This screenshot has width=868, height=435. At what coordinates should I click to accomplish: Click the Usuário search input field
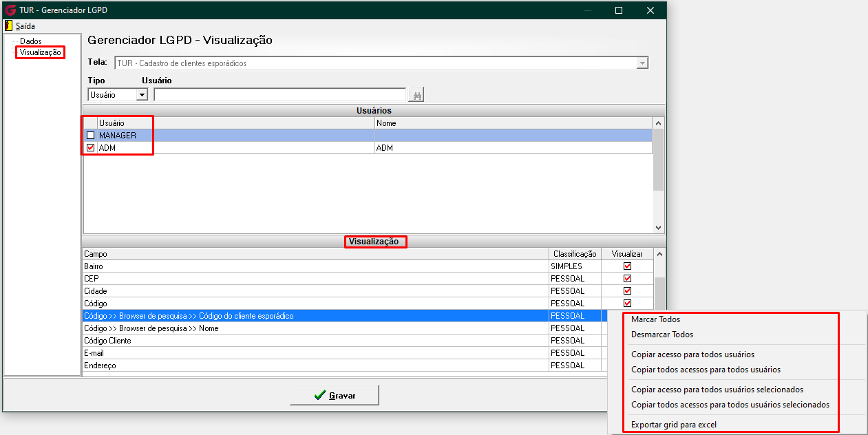point(280,95)
